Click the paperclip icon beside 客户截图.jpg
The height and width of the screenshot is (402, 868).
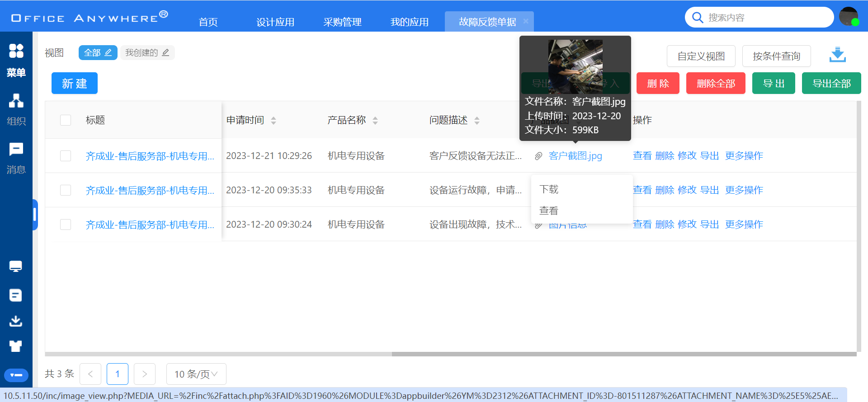coord(538,156)
